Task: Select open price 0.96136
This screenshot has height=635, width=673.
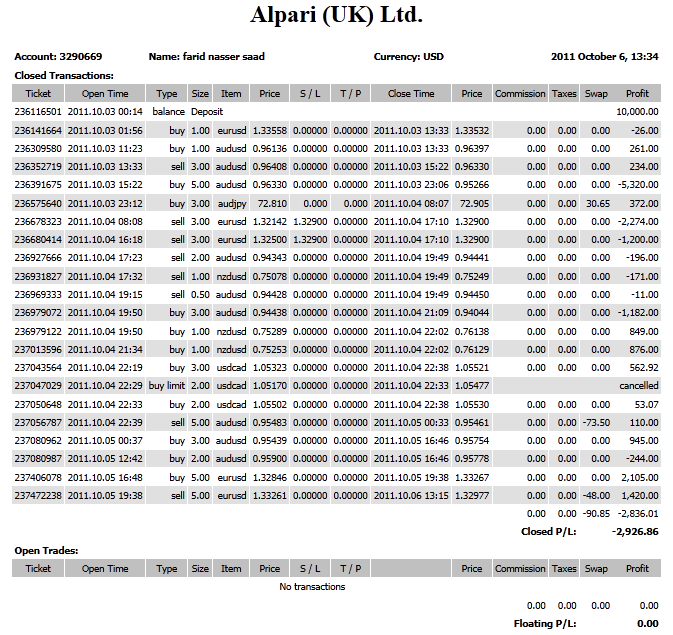Action: pos(270,149)
